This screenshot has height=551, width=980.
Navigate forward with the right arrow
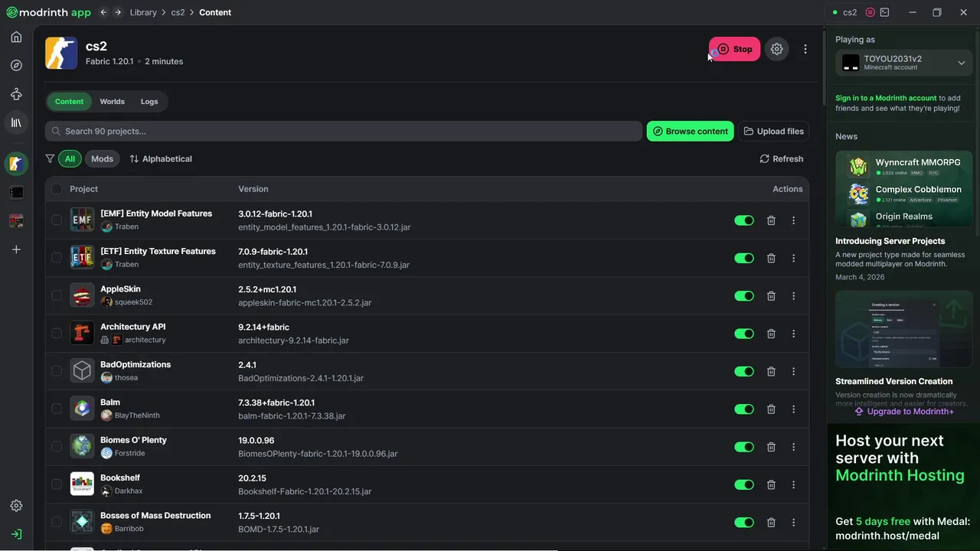117,12
